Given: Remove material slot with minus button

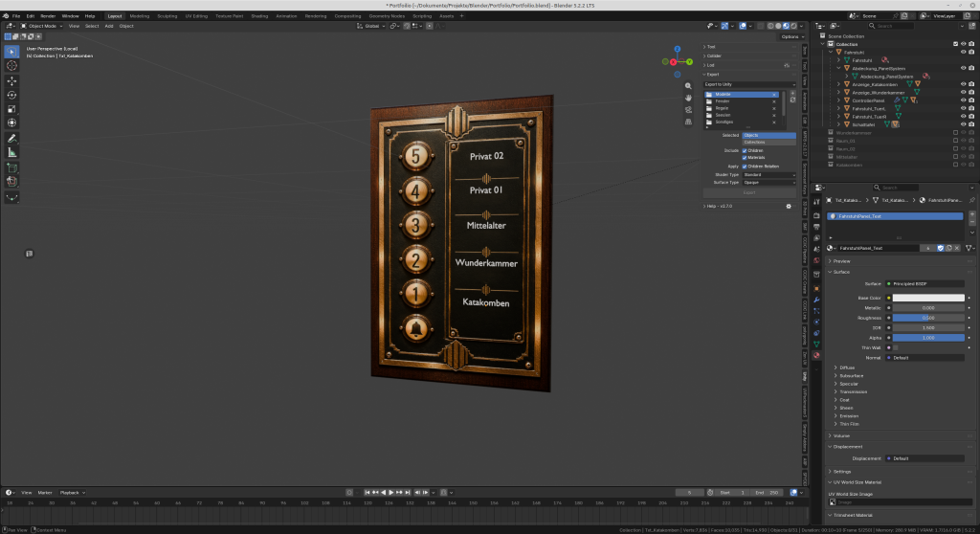Looking at the screenshot, I should 972,222.
